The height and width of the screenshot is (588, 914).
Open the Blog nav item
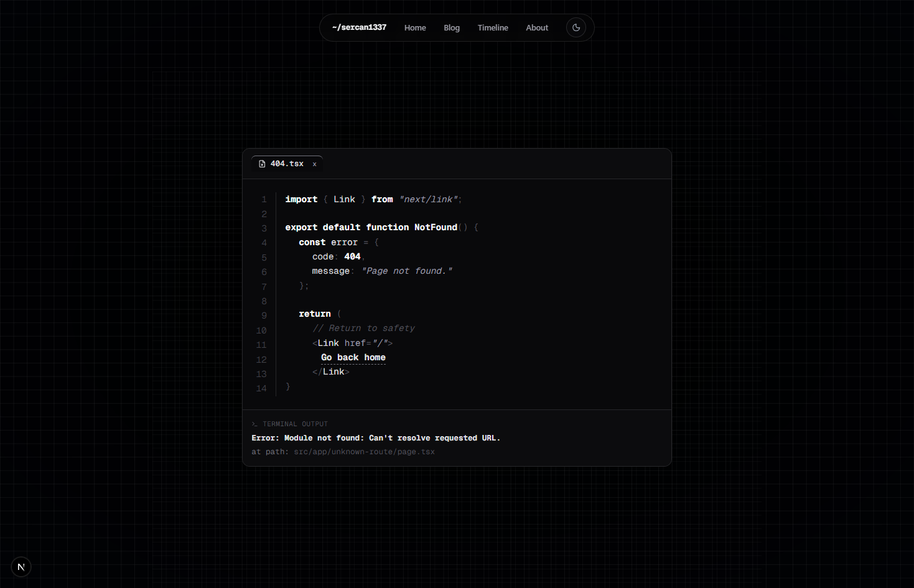pyautogui.click(x=452, y=28)
